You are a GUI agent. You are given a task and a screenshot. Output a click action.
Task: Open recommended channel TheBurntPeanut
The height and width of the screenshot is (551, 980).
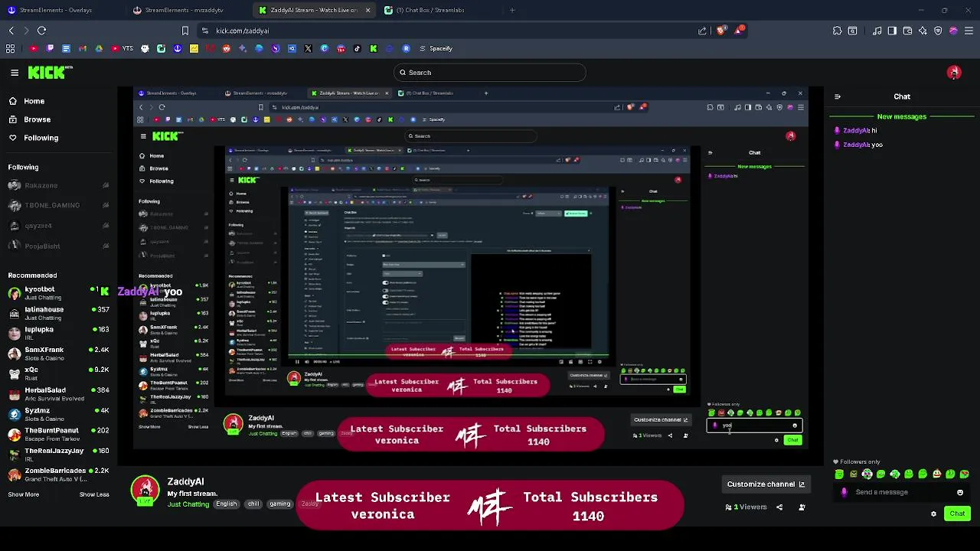click(x=57, y=434)
